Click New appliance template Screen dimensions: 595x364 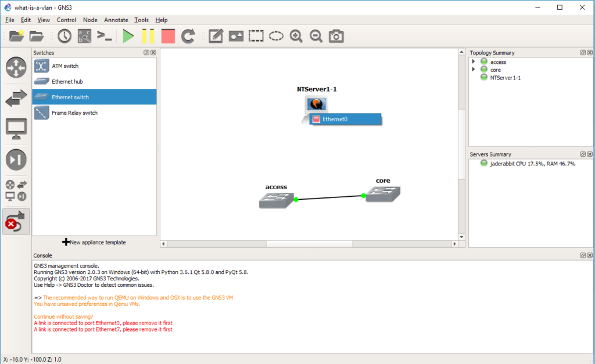pyautogui.click(x=94, y=242)
